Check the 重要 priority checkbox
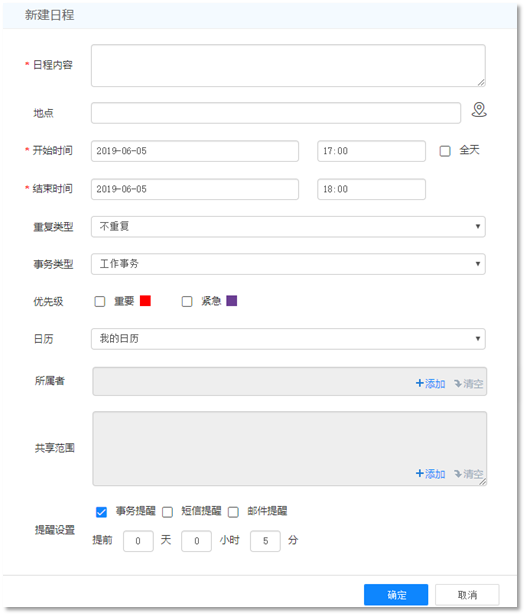The height and width of the screenshot is (616, 526). (100, 301)
